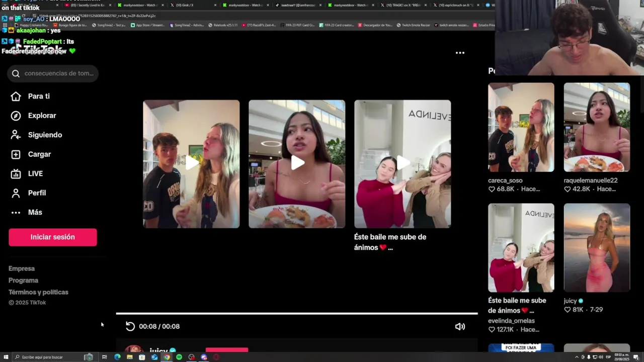The width and height of the screenshot is (644, 362).
Task: Click the replay icon in player controls
Action: coord(130,326)
